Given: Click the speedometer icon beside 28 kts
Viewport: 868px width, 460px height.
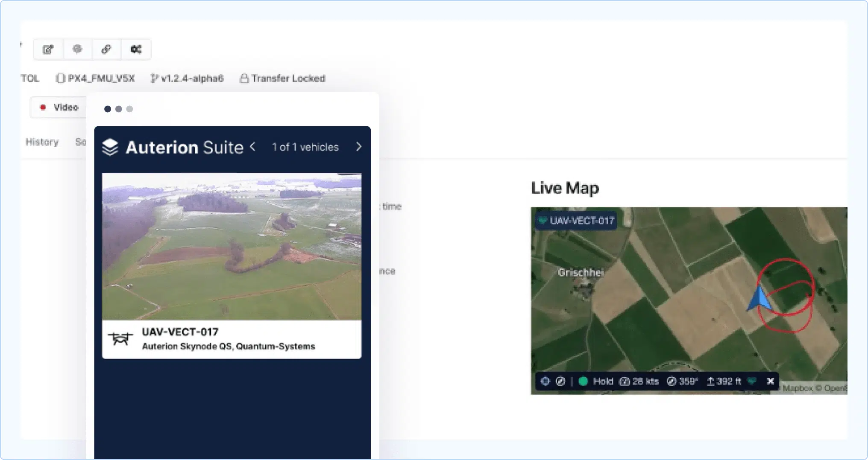Looking at the screenshot, I should tap(625, 381).
